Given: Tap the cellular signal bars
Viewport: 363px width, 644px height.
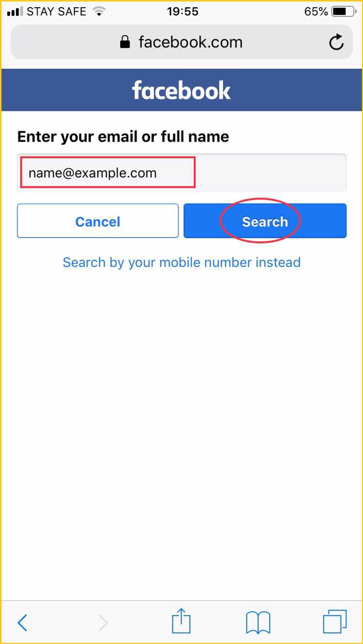Looking at the screenshot, I should tap(15, 12).
